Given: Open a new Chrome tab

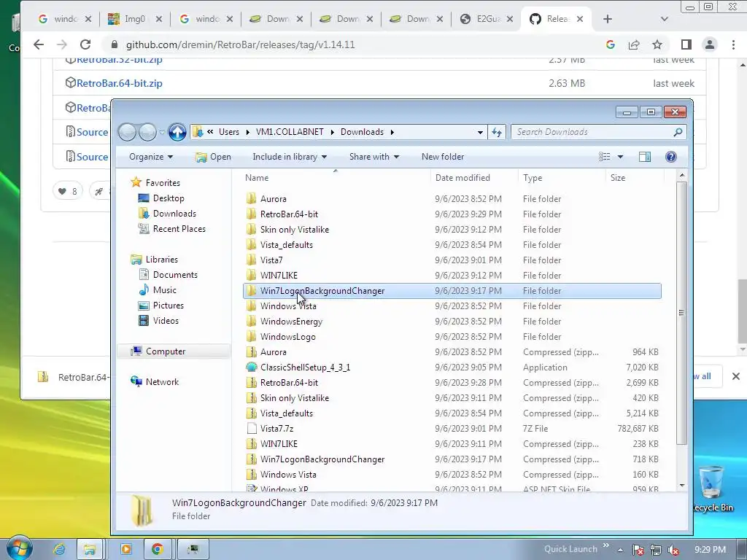Looking at the screenshot, I should click(608, 19).
